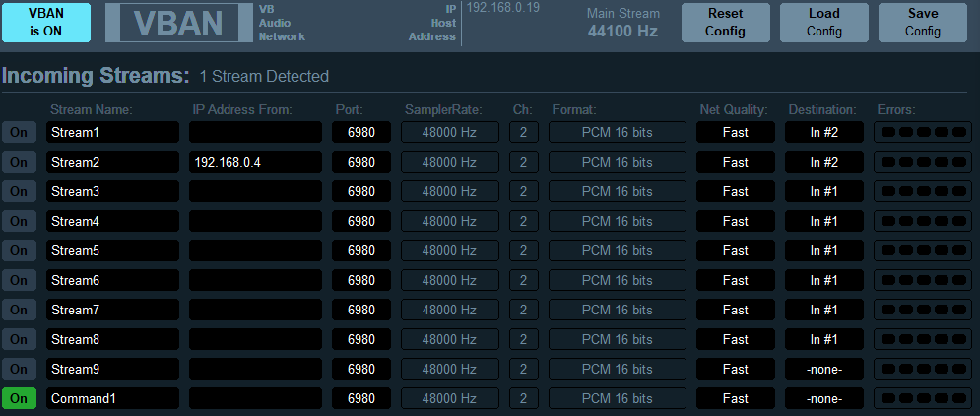Click the Stream3 name field
980x416 pixels.
(x=112, y=191)
